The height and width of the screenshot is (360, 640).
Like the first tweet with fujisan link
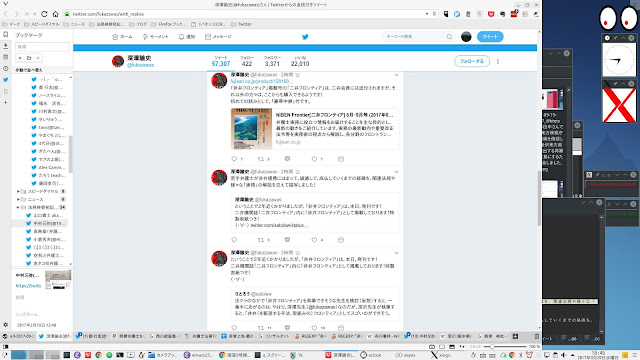tap(314, 159)
